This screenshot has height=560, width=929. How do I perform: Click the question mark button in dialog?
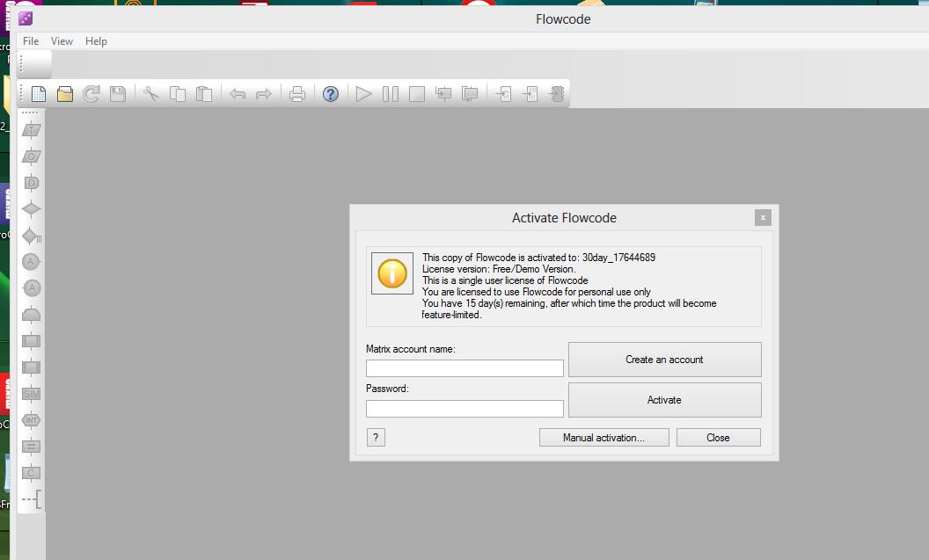pyautogui.click(x=376, y=438)
